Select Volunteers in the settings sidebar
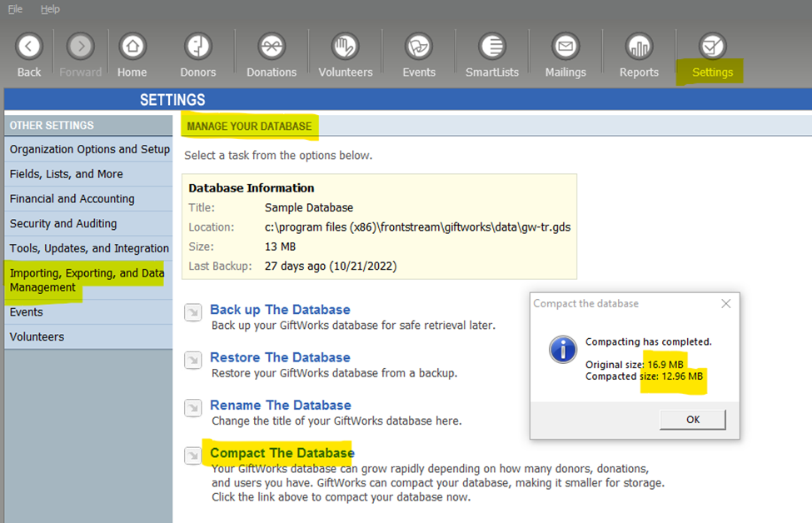 pyautogui.click(x=88, y=336)
